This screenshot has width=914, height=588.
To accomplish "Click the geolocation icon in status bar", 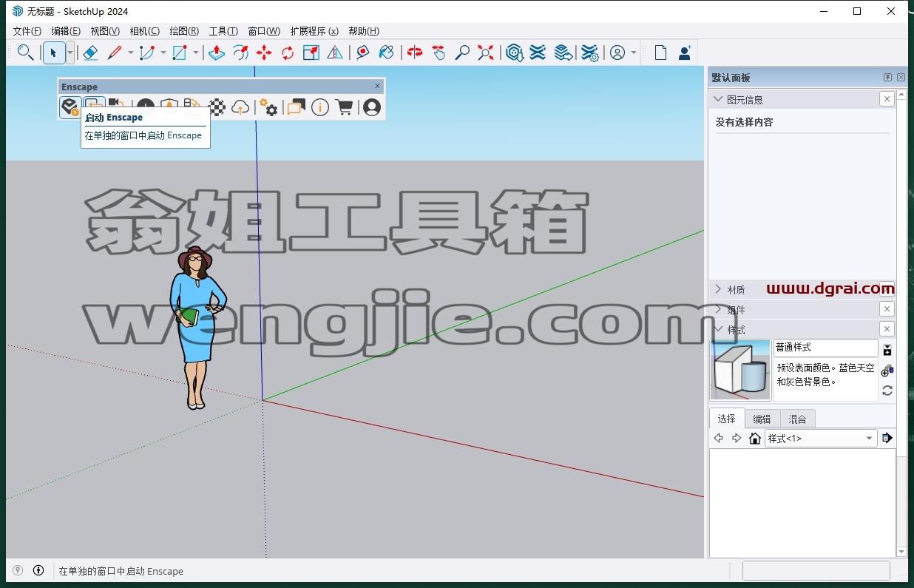I will click(x=18, y=570).
